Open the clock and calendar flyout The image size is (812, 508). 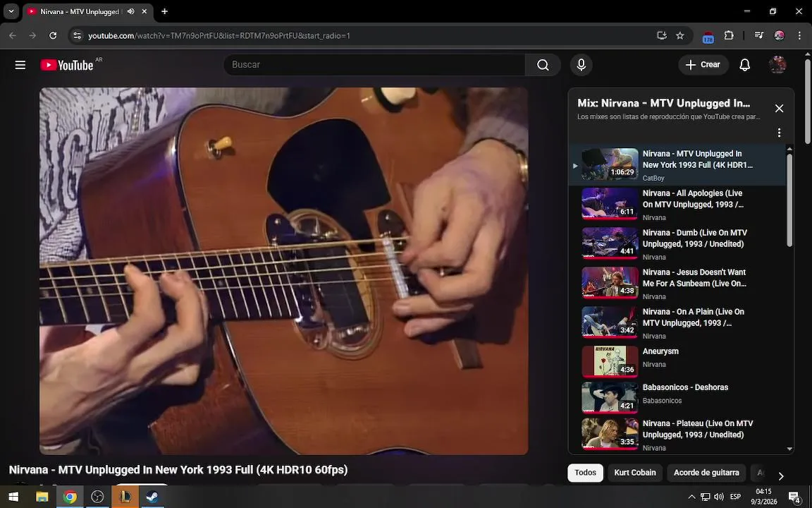pos(764,497)
